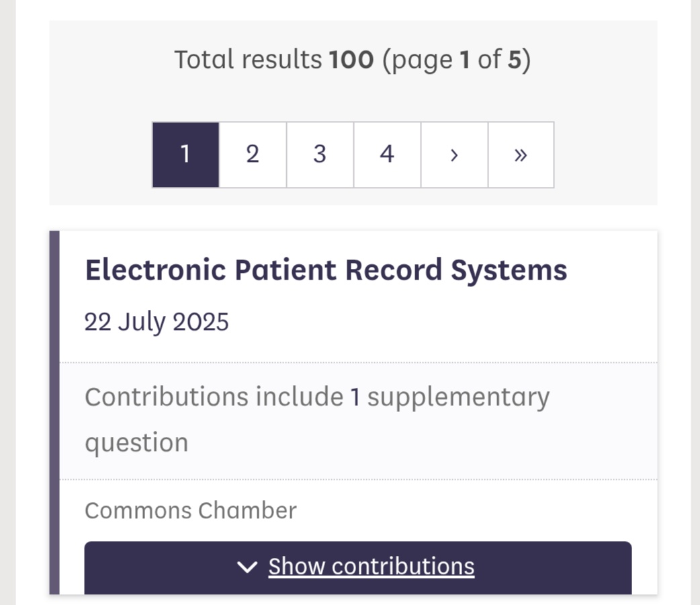Screen dimensions: 700x605
Task: Open results page 4
Action: 387,155
